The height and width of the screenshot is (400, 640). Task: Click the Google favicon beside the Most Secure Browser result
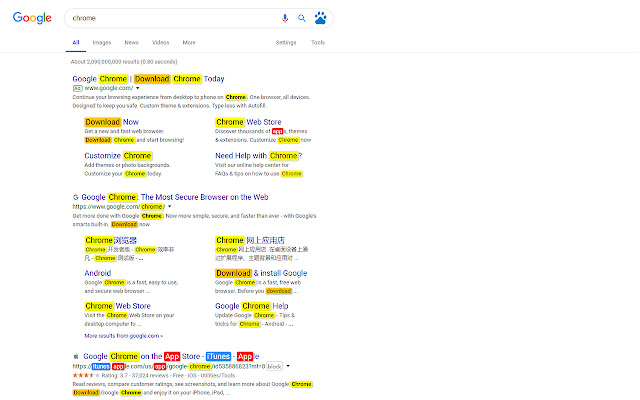76,197
